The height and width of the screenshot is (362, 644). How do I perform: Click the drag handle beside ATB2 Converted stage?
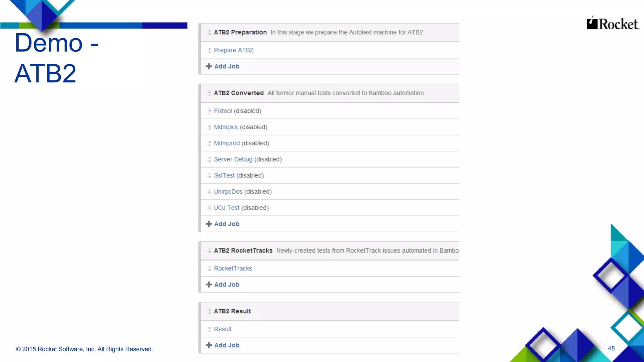point(209,93)
